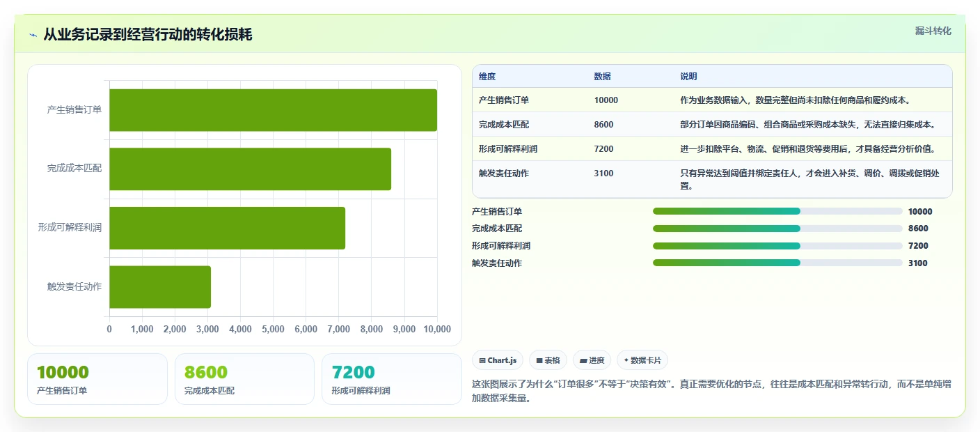Click the lightning icon beside the title
The width and height of the screenshot is (980, 432).
click(x=33, y=35)
